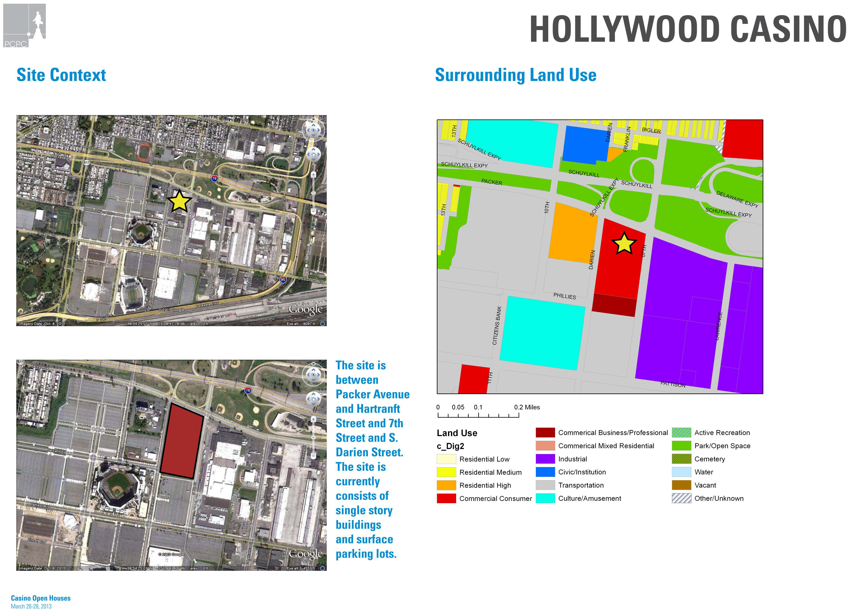Select the Culture/Amusement cyan swatch
This screenshot has width=868, height=611.
[x=545, y=498]
